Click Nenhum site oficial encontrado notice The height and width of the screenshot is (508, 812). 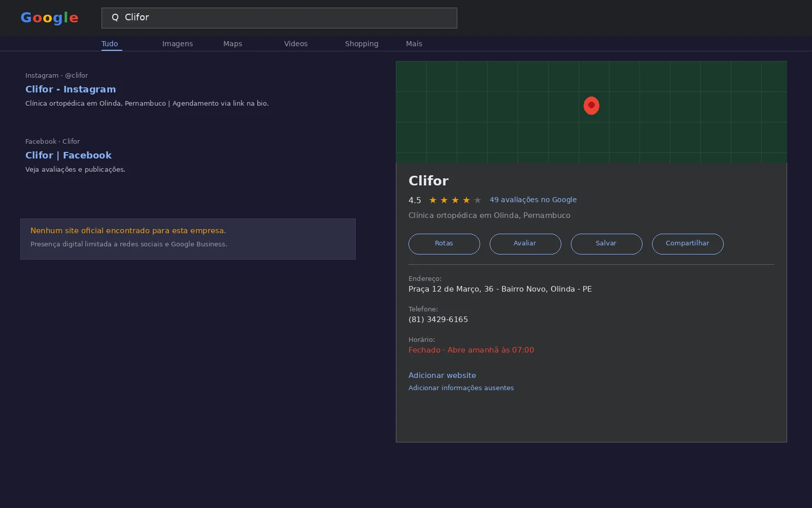tap(128, 231)
